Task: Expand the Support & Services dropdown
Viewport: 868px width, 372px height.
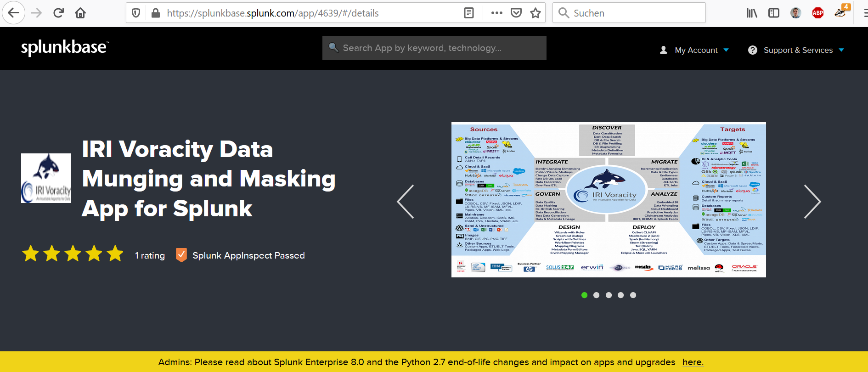Action: pyautogui.click(x=796, y=50)
